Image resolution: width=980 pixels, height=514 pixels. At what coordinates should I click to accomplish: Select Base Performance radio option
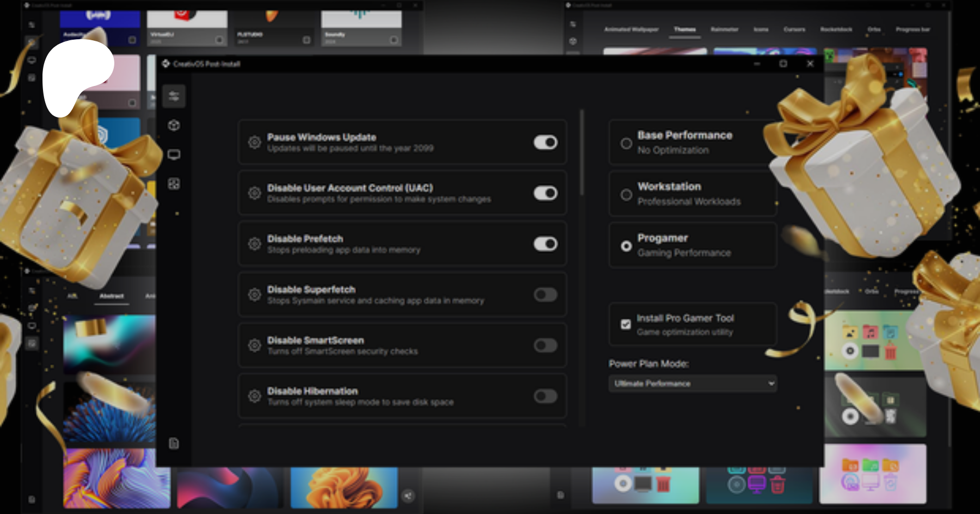pyautogui.click(x=626, y=144)
